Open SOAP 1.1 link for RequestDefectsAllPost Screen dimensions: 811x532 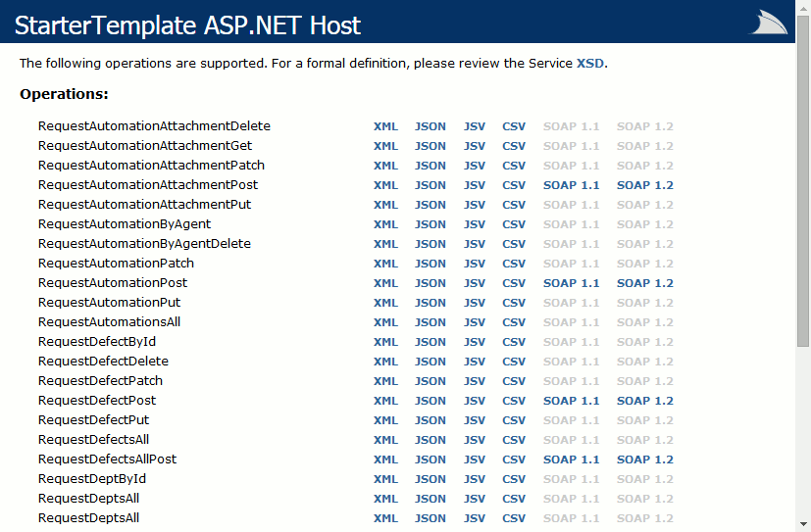click(571, 459)
